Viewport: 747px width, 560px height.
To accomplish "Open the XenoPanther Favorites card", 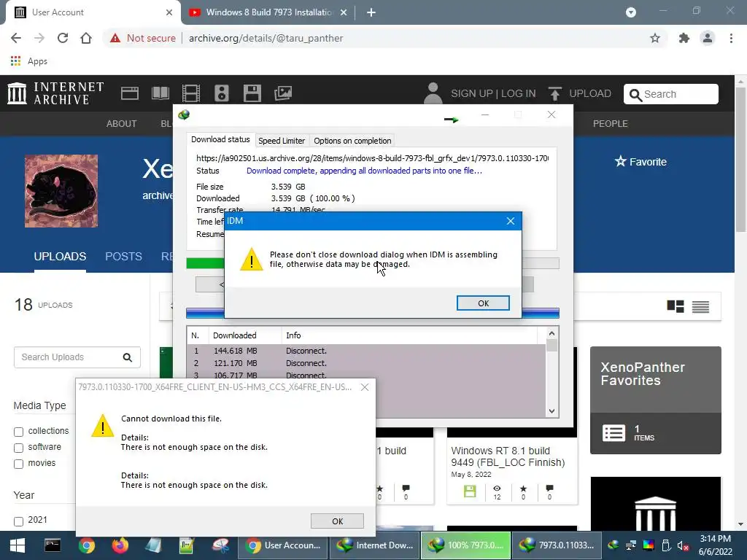I will pyautogui.click(x=656, y=400).
